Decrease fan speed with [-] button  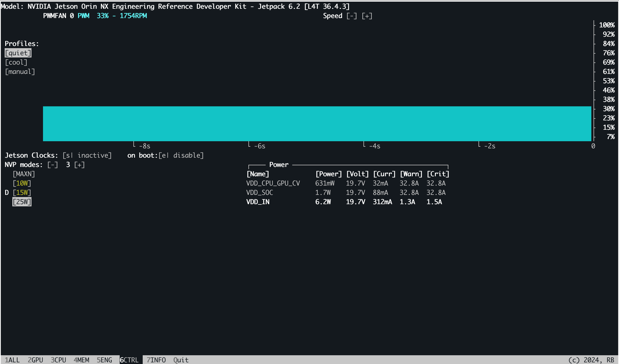coord(351,16)
